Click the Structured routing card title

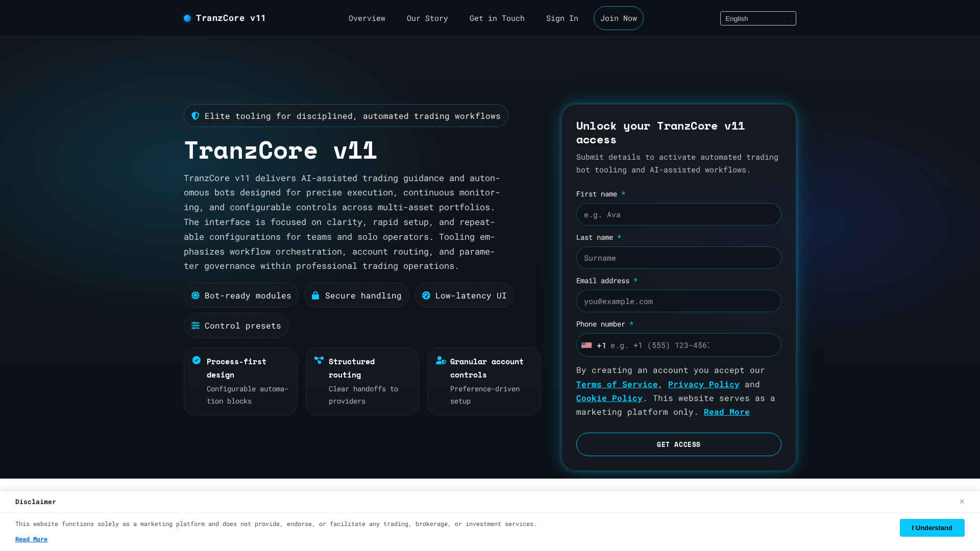(x=352, y=368)
